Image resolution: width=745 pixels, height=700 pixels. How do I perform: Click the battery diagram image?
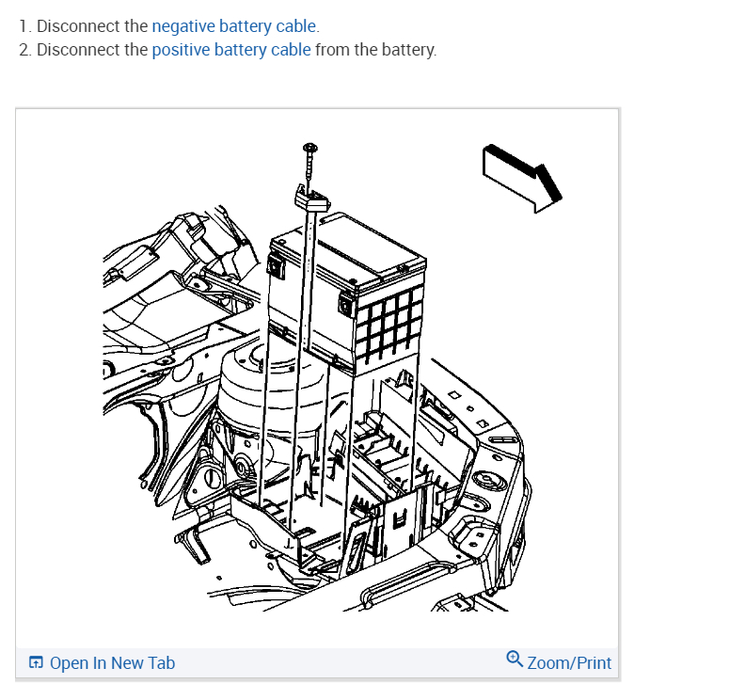click(x=317, y=378)
